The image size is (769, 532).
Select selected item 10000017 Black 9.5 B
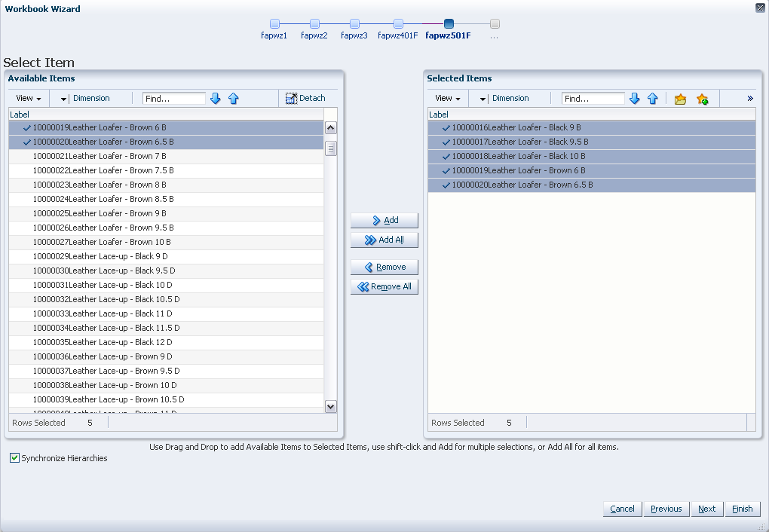[x=592, y=142]
